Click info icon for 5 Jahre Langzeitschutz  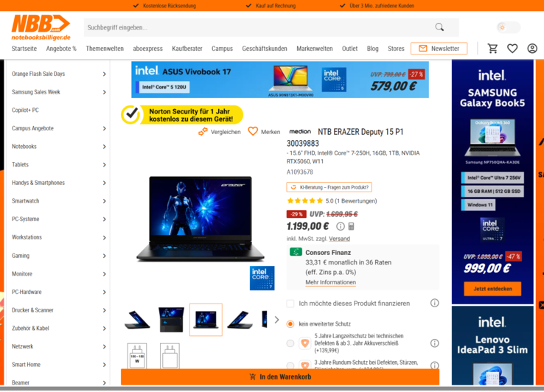[x=434, y=343]
